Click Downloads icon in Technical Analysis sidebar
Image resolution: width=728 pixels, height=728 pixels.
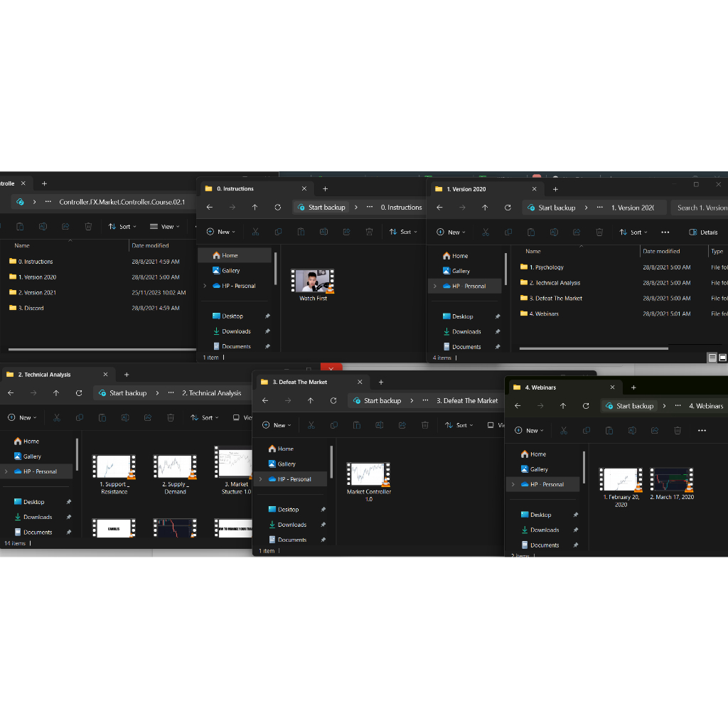pyautogui.click(x=18, y=517)
